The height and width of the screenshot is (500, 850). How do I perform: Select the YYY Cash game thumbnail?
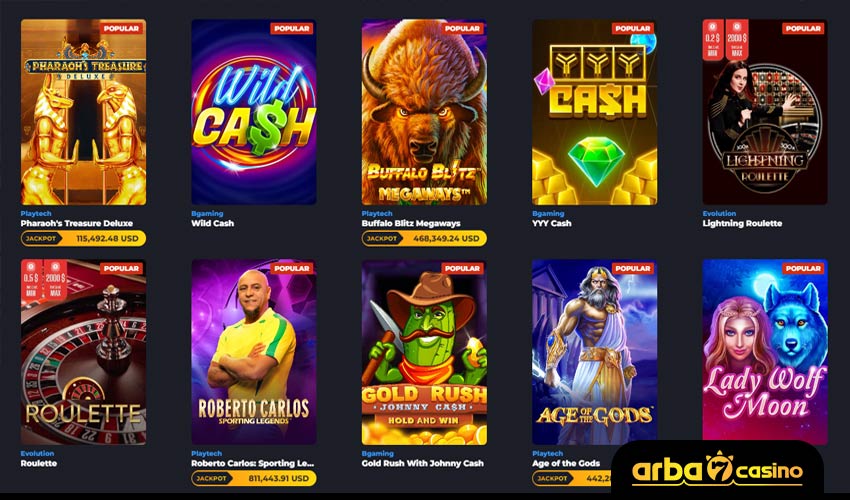coord(595,112)
